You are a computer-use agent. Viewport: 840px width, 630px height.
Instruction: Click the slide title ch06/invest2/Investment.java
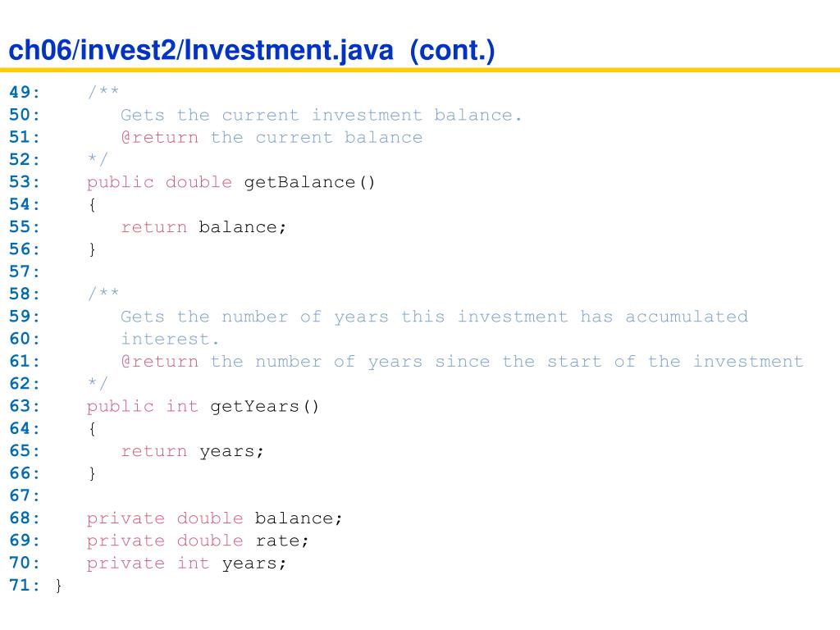[x=252, y=52]
